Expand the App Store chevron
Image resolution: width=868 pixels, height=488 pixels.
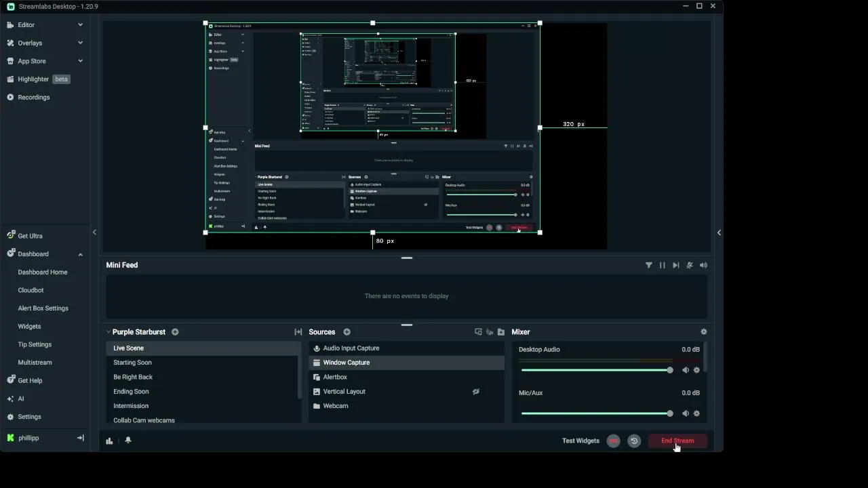80,61
